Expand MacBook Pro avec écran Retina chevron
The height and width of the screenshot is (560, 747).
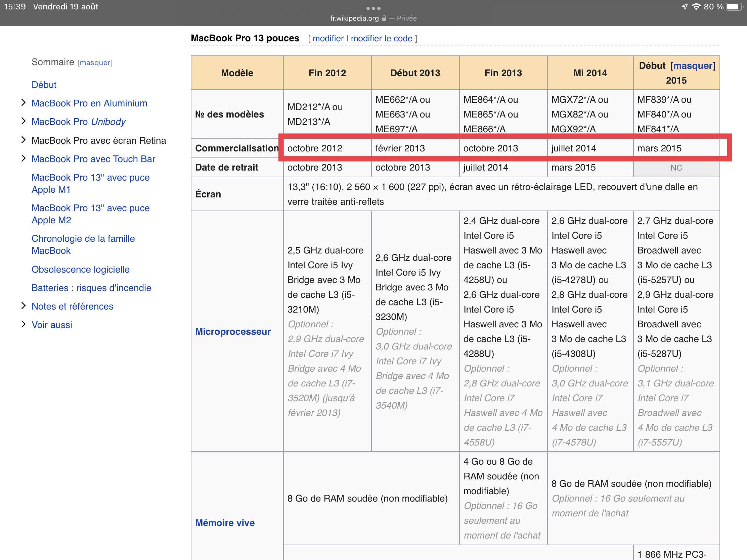coord(23,140)
